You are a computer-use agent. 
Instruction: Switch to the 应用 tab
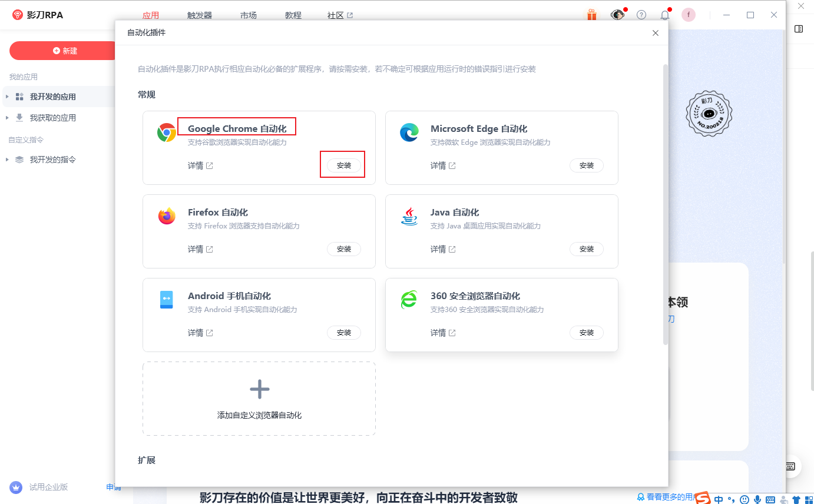[151, 15]
